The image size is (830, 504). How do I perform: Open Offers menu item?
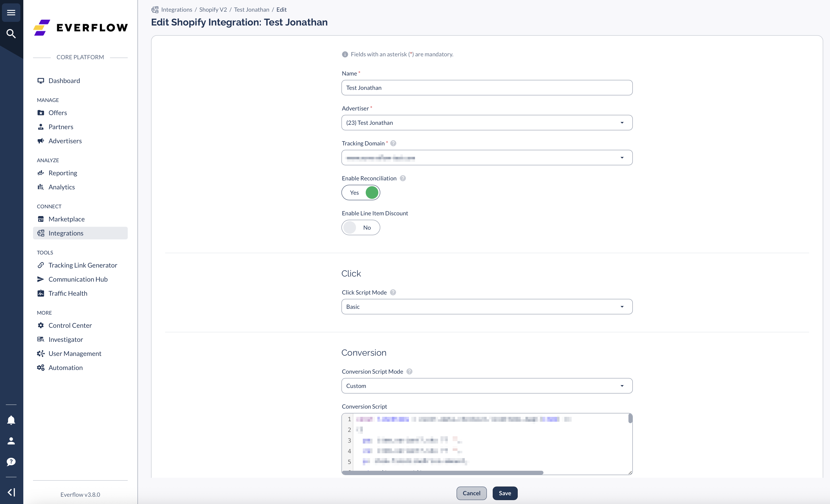click(80, 112)
